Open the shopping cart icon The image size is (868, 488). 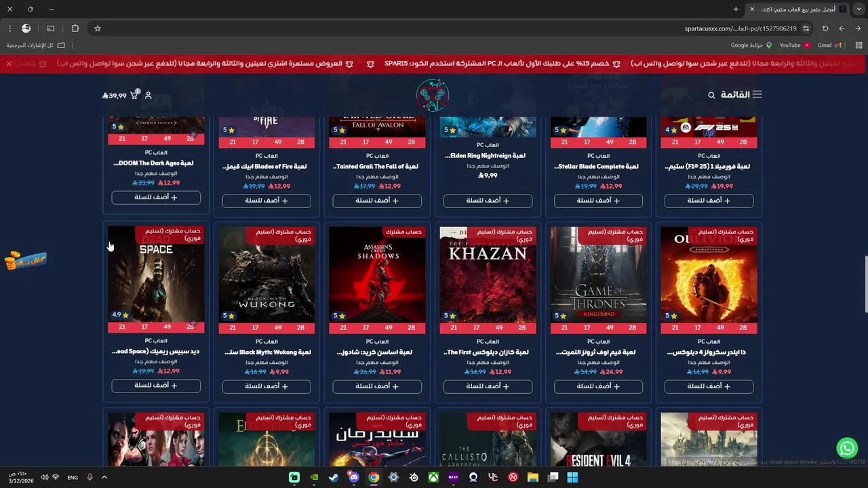coord(134,95)
